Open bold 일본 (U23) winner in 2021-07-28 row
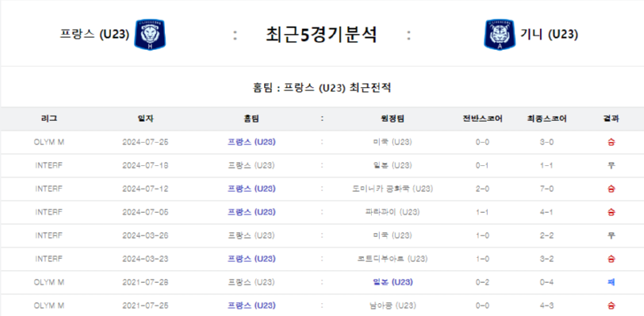 pos(392,283)
